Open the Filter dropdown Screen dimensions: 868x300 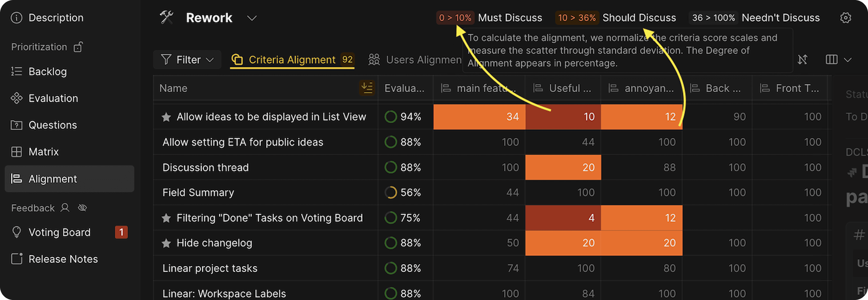click(x=187, y=60)
